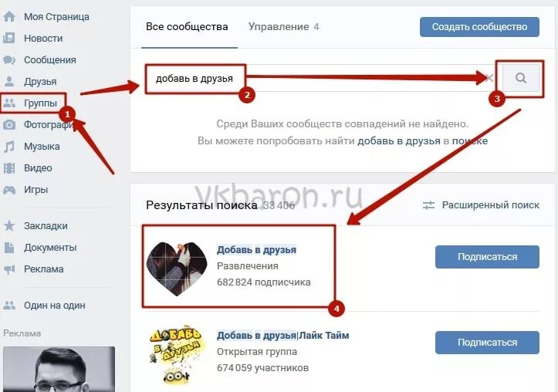
Task: Open Видео film strip icon
Action: tap(9, 168)
